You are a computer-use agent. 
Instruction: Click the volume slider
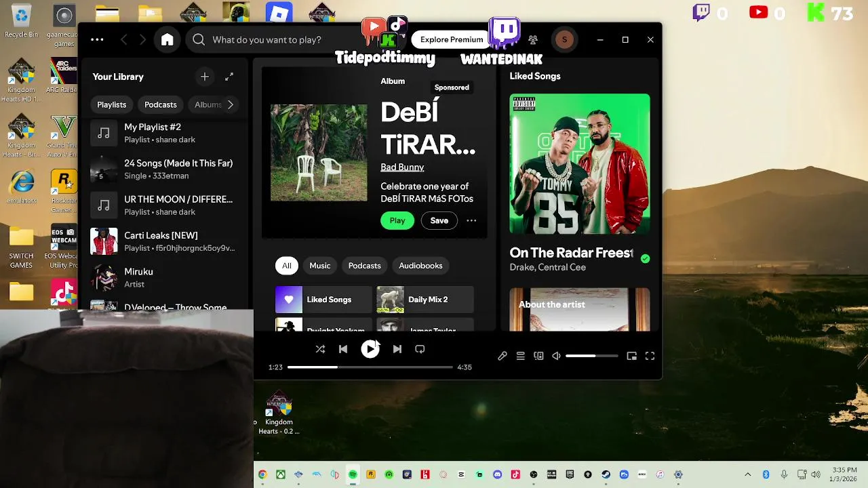coord(592,356)
